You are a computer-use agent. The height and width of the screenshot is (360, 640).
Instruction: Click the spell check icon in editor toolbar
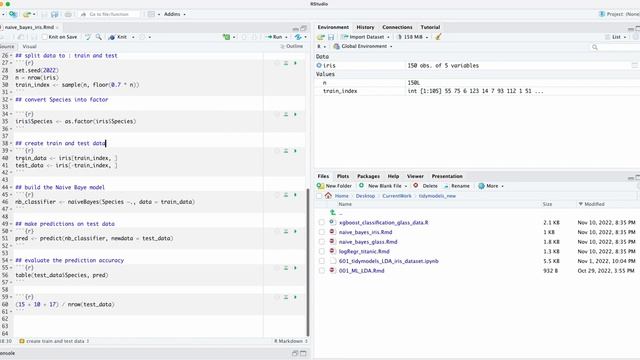pos(88,37)
